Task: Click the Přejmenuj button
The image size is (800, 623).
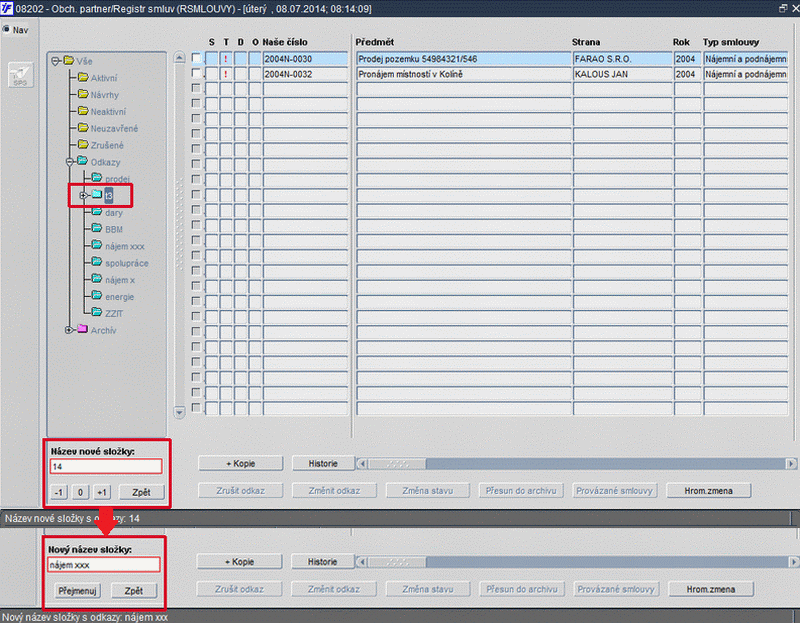Action: tap(77, 591)
